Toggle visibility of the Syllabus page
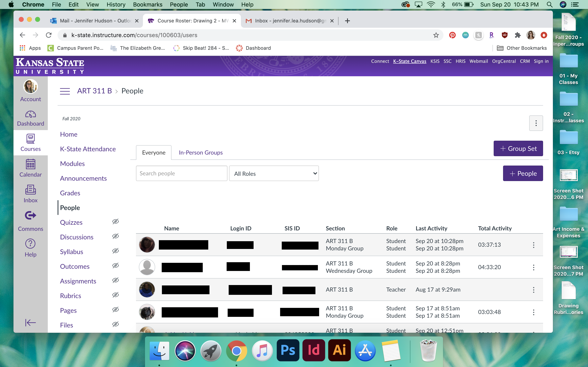Viewport: 588px width, 367px height. [x=115, y=251]
